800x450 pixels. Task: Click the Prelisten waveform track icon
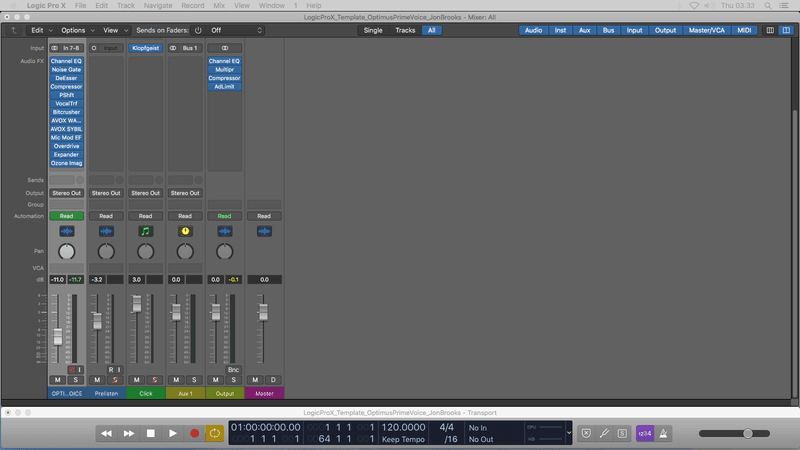[106, 231]
